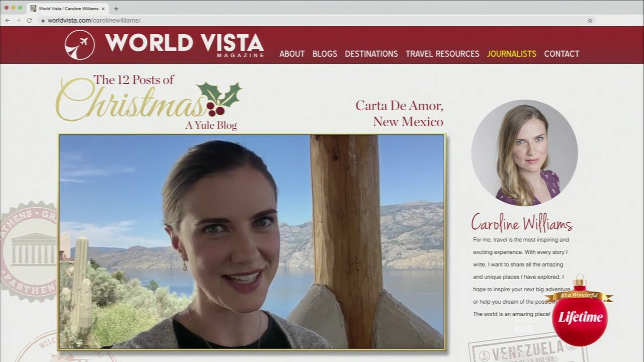Click the browser forward arrow

point(18,21)
